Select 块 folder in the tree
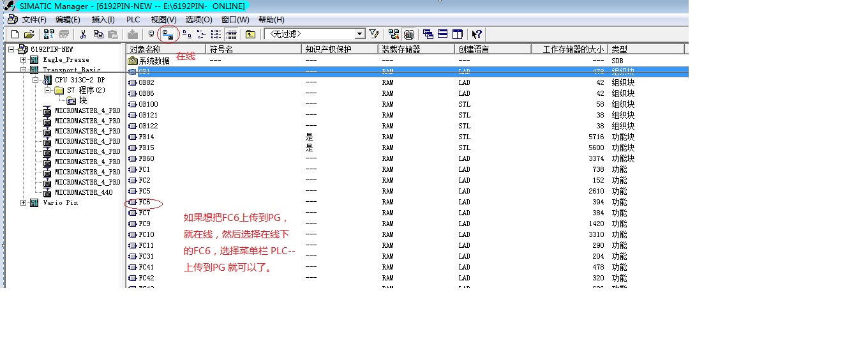 (83, 100)
